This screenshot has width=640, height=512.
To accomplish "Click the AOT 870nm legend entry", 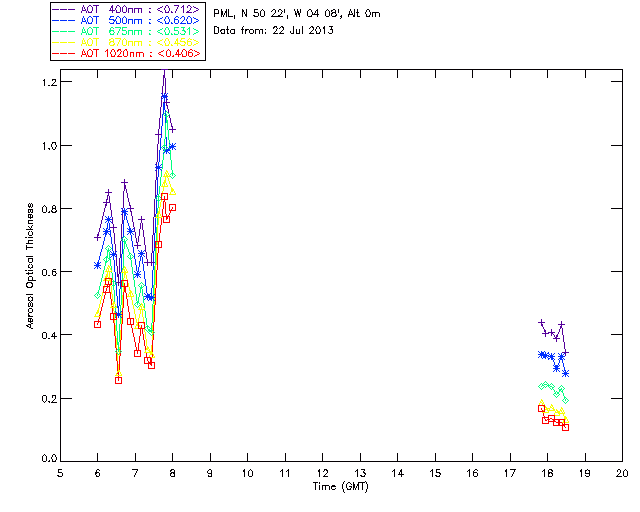I will [x=127, y=42].
